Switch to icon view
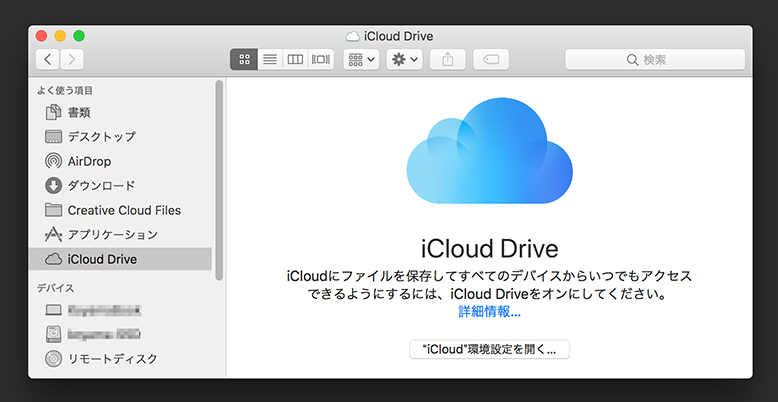 click(x=244, y=60)
